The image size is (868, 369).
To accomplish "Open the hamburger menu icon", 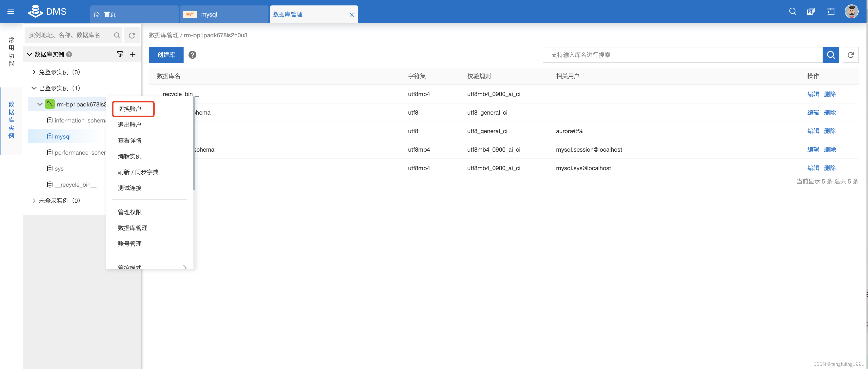I will tap(11, 11).
